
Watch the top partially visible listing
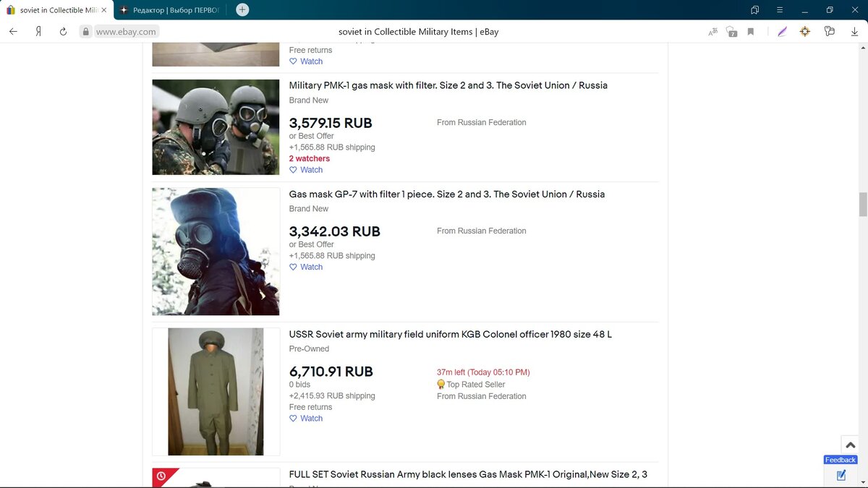click(x=306, y=61)
